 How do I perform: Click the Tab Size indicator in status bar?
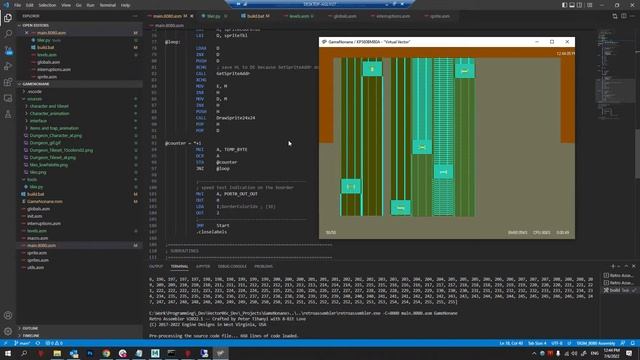(x=537, y=343)
